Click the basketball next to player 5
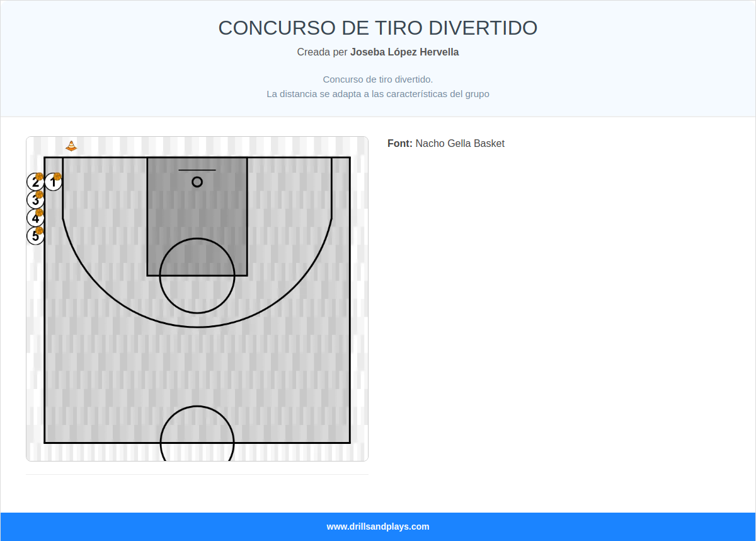The width and height of the screenshot is (756, 541). pos(39,231)
